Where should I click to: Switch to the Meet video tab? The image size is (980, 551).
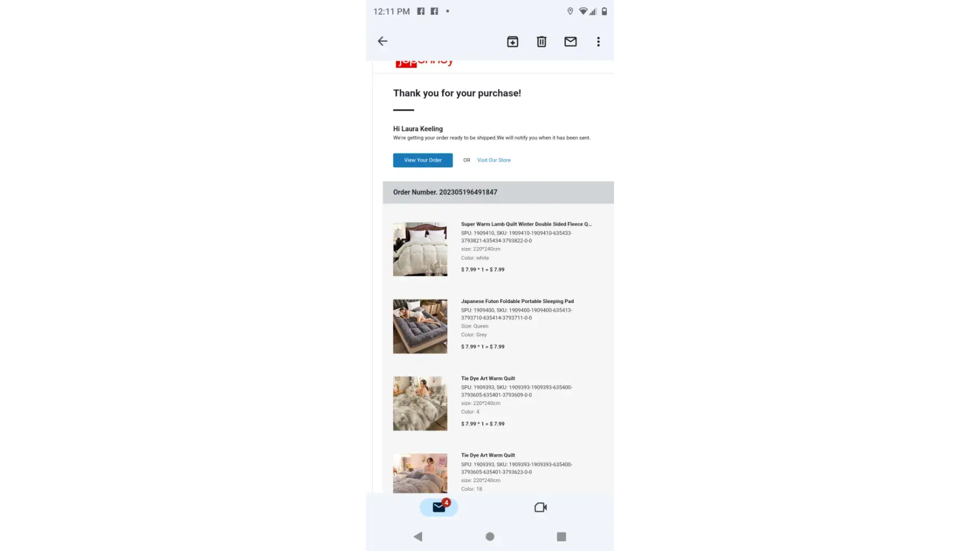(x=541, y=507)
